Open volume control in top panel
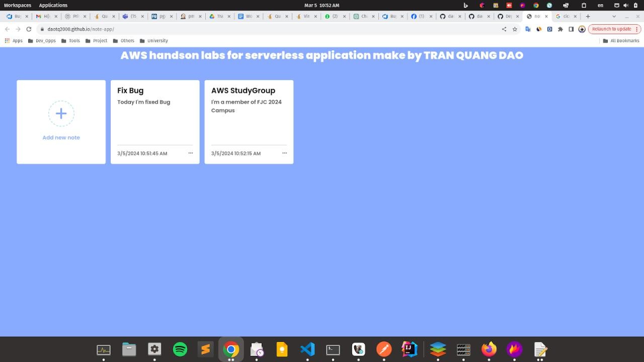The image size is (644, 362). pyautogui.click(x=626, y=5)
